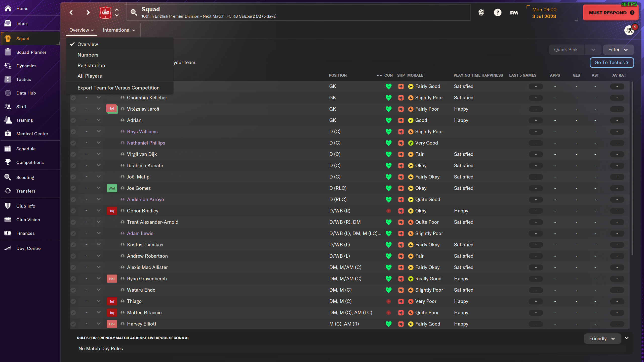The width and height of the screenshot is (644, 362).
Task: Open the Finances sidebar icon
Action: pyautogui.click(x=8, y=233)
